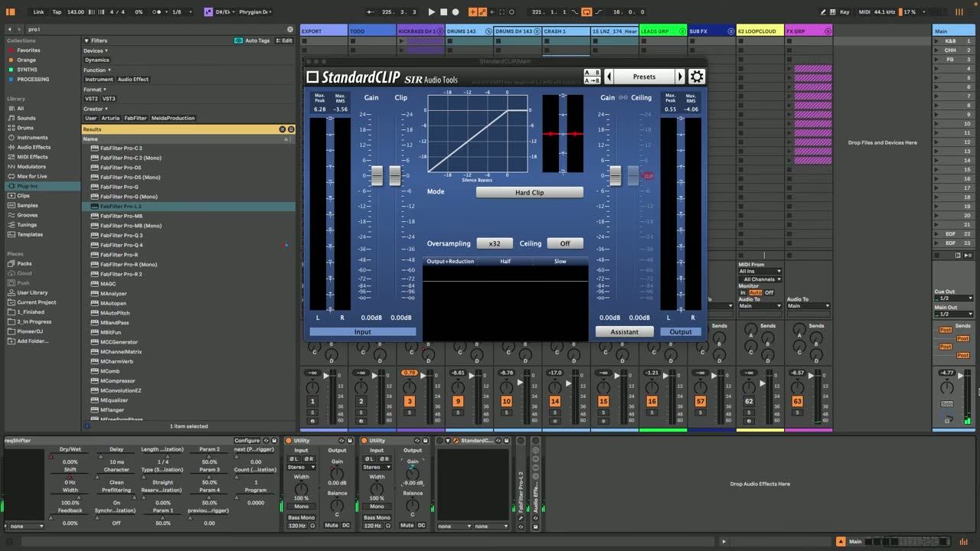Go to next preset with right arrow
Viewport: 980px width, 551px height.
point(679,77)
